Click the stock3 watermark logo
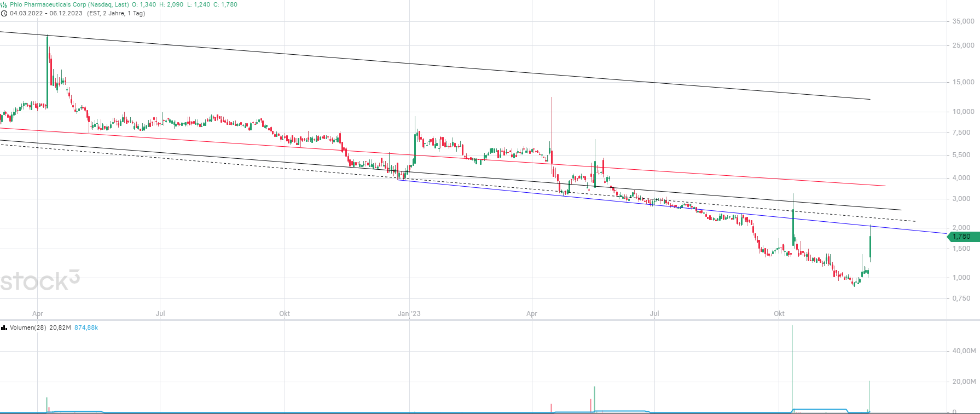The height and width of the screenshot is (414, 980). [39, 281]
